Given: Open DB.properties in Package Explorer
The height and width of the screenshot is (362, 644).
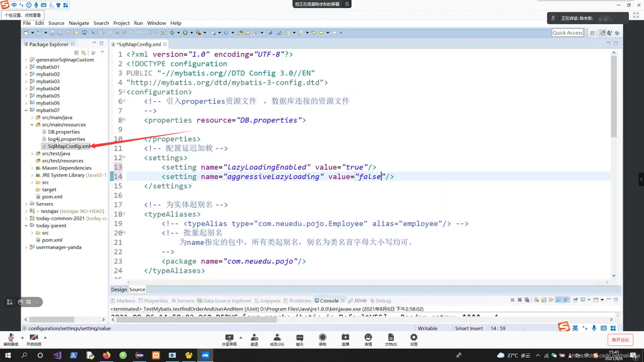Looking at the screenshot, I should pyautogui.click(x=64, y=132).
